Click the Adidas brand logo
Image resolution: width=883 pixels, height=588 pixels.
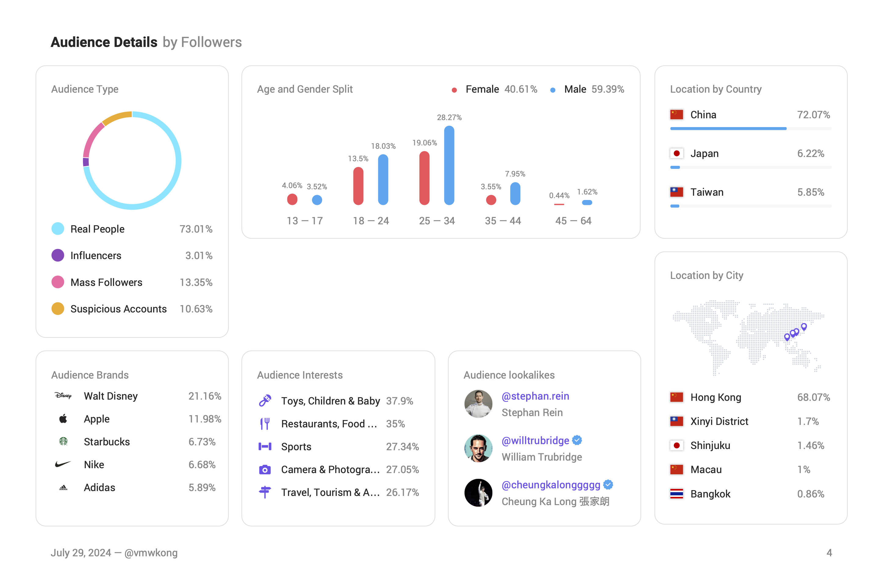(x=63, y=487)
